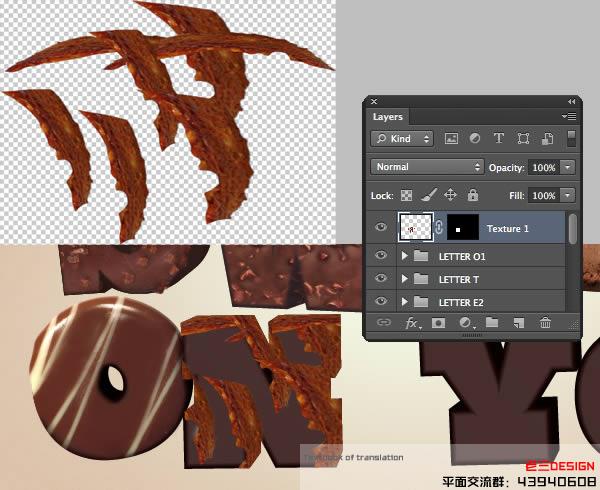Toggle visibility of LETTER O1 group
This screenshot has width=600, height=490.
[x=380, y=257]
